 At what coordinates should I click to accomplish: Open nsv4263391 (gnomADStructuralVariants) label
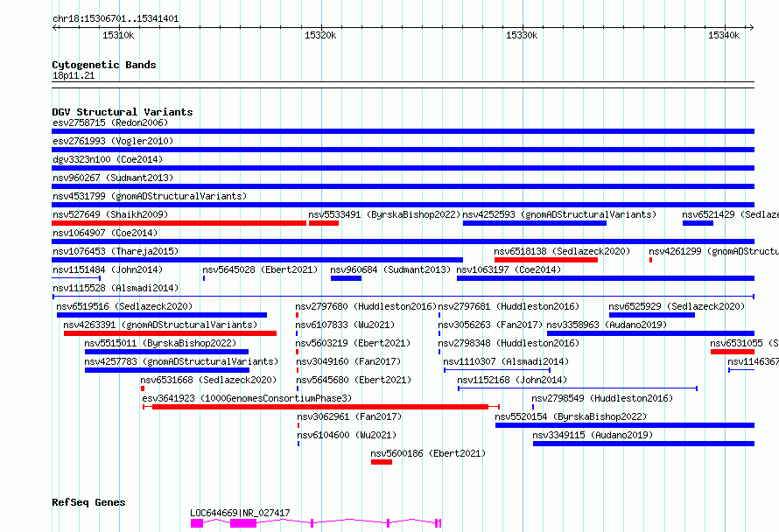coord(160,325)
